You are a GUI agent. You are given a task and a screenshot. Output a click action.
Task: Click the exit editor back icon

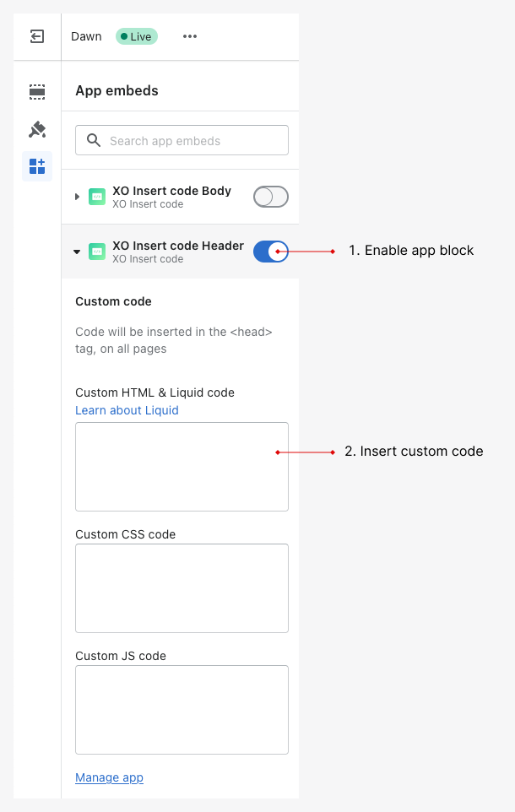click(x=37, y=36)
